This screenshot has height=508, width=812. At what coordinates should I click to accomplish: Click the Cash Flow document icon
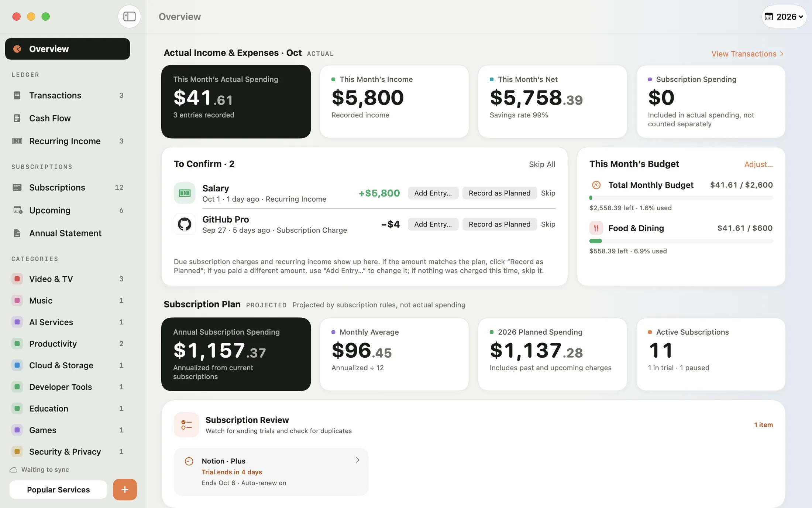17,118
